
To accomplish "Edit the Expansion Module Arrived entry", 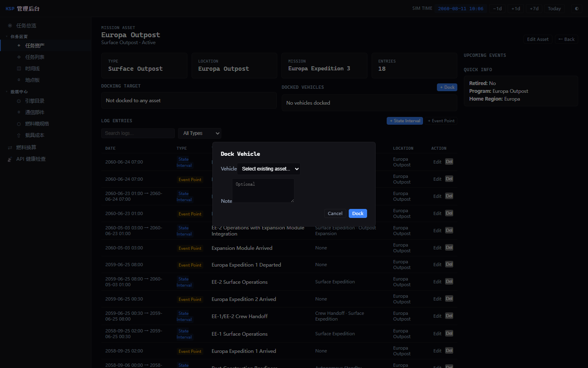I will point(437,248).
